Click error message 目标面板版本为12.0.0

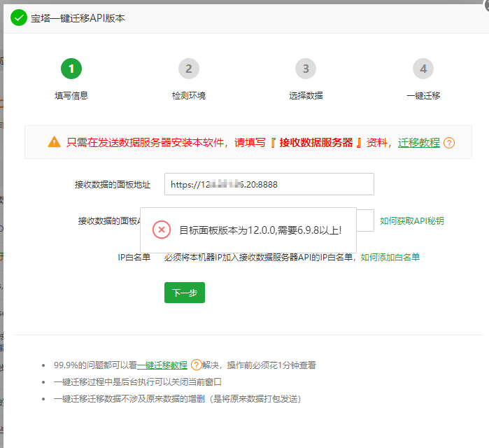click(x=261, y=230)
